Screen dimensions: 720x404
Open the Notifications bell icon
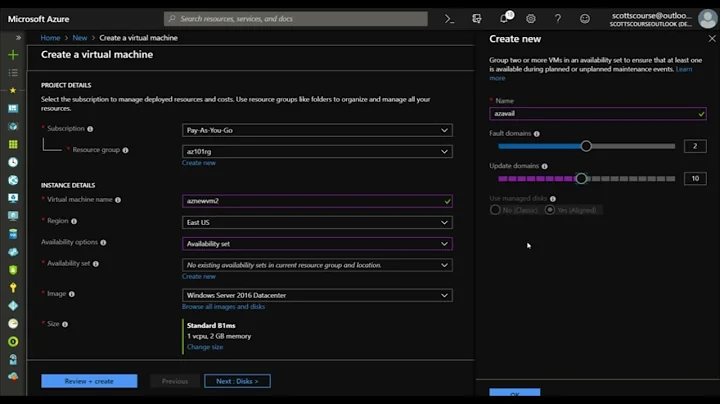[x=504, y=18]
